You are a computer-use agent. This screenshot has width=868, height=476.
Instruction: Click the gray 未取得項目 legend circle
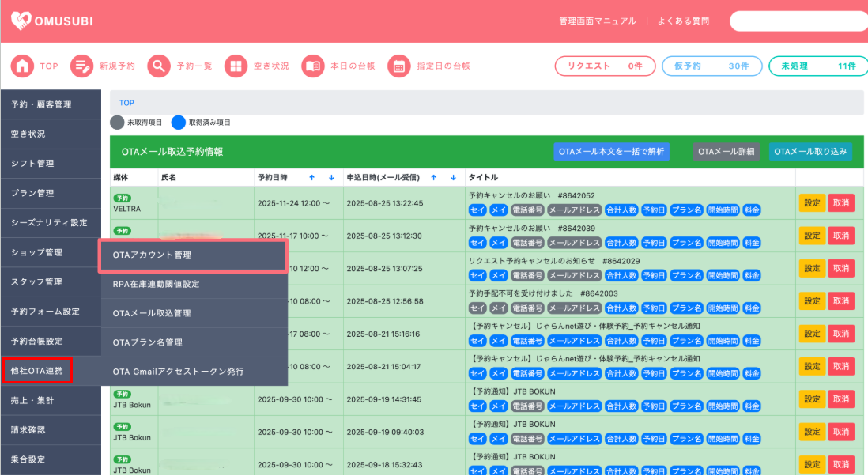point(117,123)
